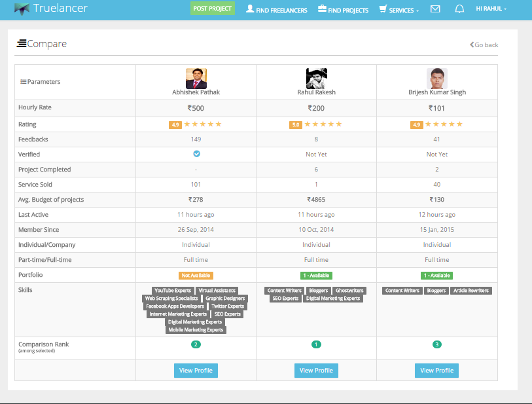The image size is (532, 404).
Task: Click the verified checkmark for Abhishek Pathak
Action: click(x=196, y=154)
